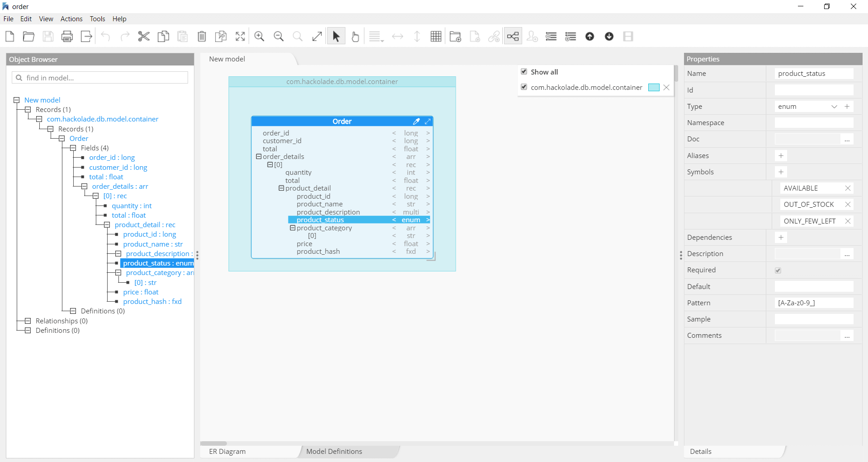
Task: Switch to the Model Definitions tab
Action: pyautogui.click(x=334, y=452)
